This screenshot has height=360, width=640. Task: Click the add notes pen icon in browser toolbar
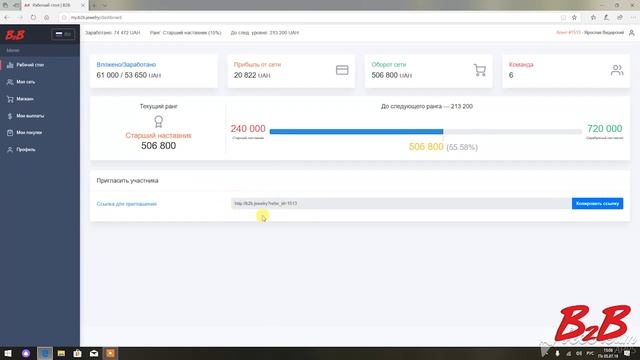[607, 18]
